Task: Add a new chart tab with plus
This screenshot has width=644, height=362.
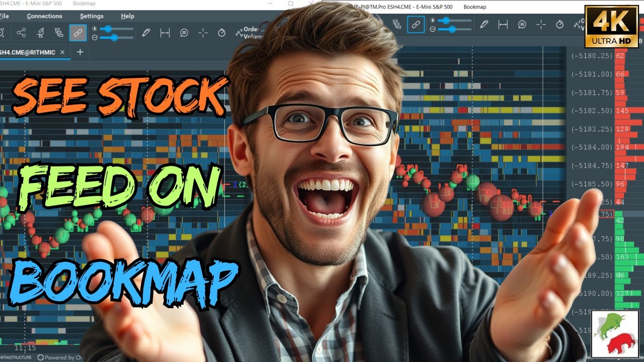Action: pos(79,52)
